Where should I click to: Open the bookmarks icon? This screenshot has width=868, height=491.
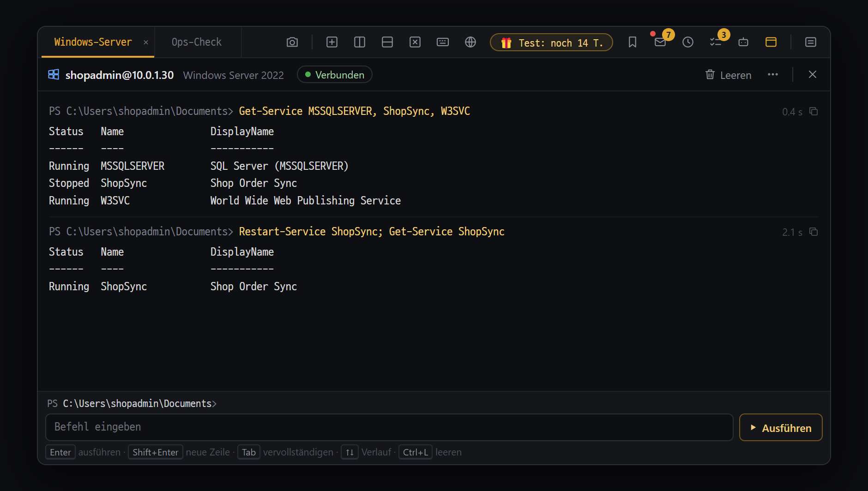633,42
